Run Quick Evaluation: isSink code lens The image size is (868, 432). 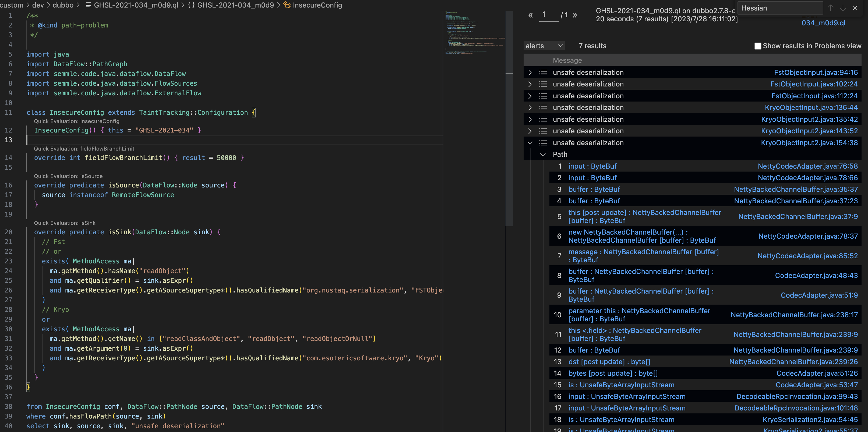click(65, 223)
